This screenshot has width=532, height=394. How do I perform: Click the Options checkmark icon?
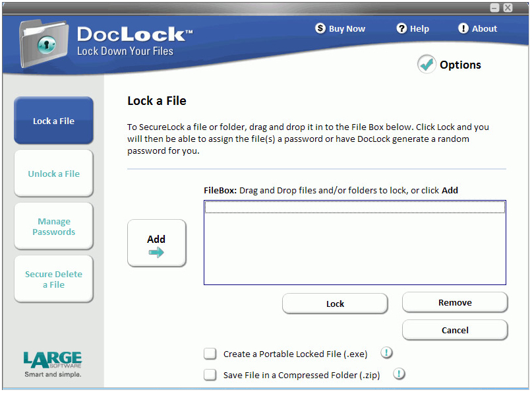click(427, 64)
